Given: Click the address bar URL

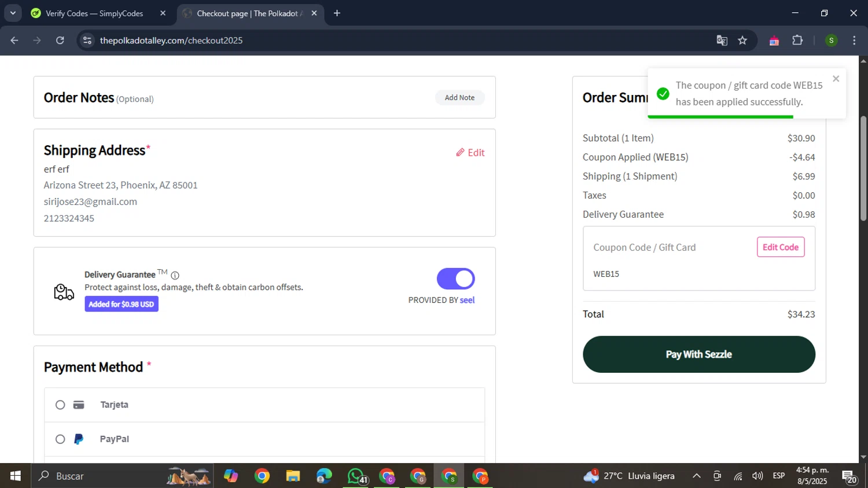Looking at the screenshot, I should 171,41.
